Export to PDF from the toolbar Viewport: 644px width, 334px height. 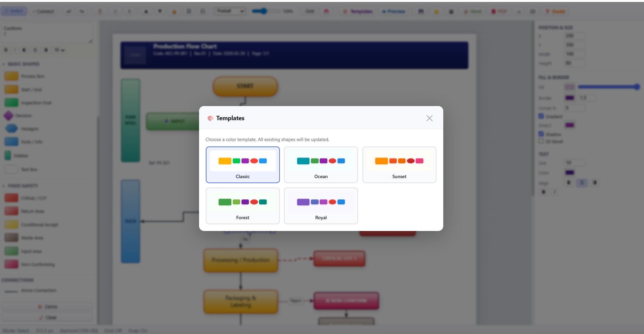pyautogui.click(x=499, y=11)
